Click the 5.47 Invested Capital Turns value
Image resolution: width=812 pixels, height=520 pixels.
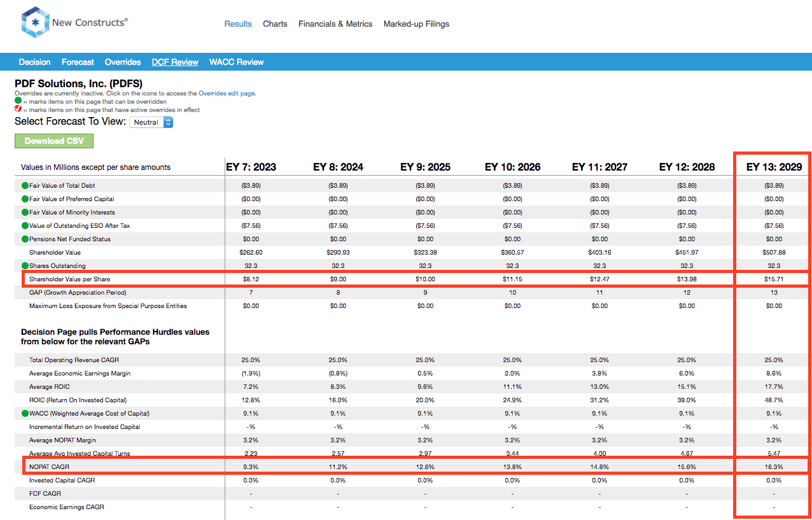tap(774, 454)
